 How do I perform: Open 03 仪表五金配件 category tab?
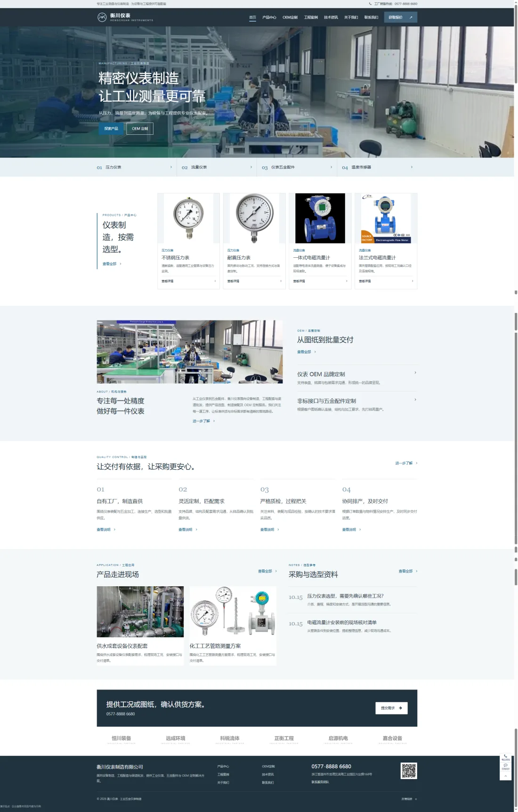tap(297, 167)
